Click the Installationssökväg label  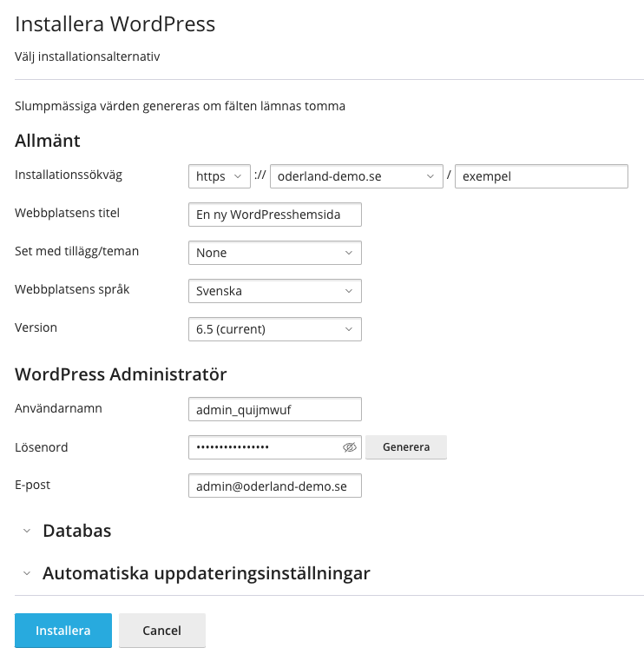[69, 175]
